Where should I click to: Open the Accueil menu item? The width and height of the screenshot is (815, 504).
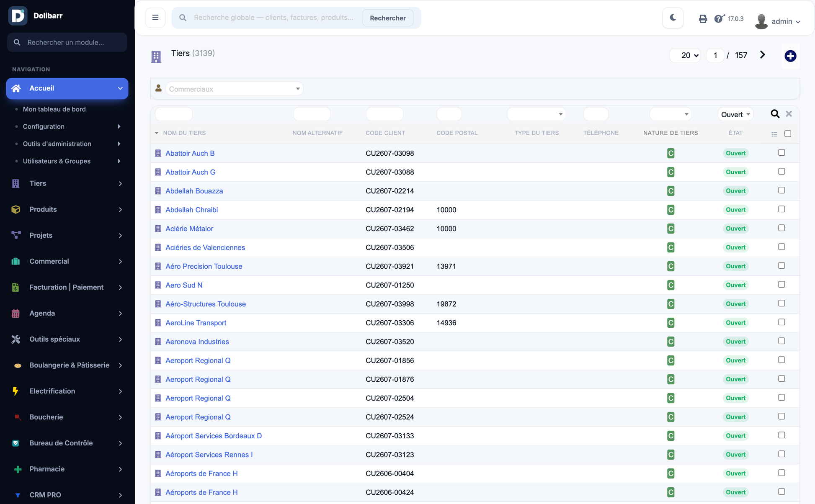(67, 88)
